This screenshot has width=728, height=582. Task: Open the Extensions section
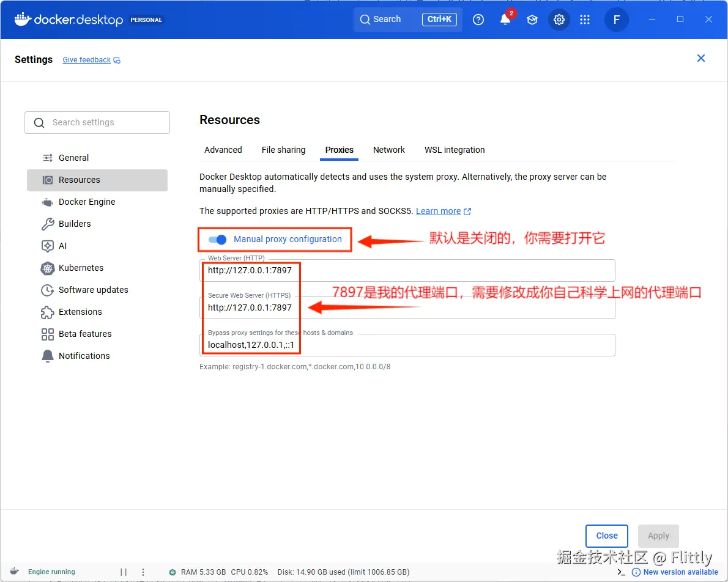coord(79,312)
